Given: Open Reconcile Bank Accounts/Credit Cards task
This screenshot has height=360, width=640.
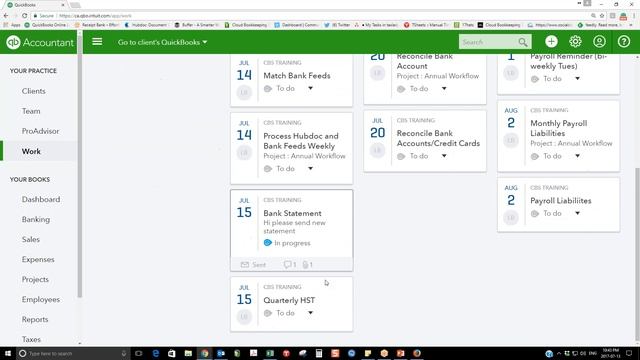Looking at the screenshot, I should point(438,138).
